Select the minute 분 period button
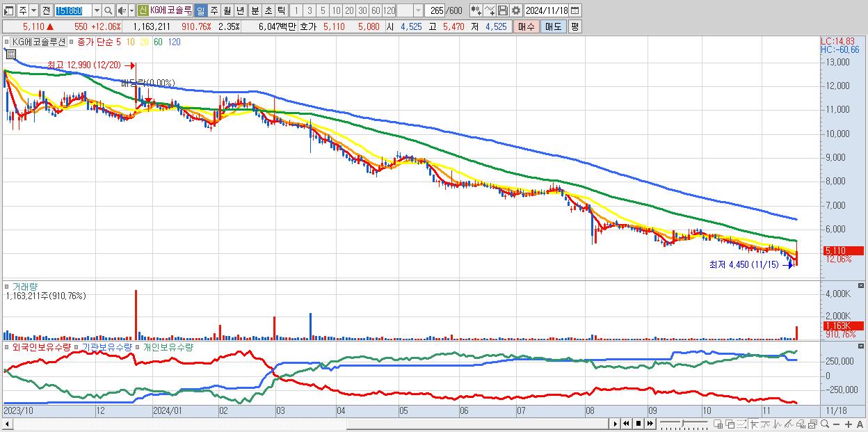The image size is (868, 432). click(x=255, y=10)
